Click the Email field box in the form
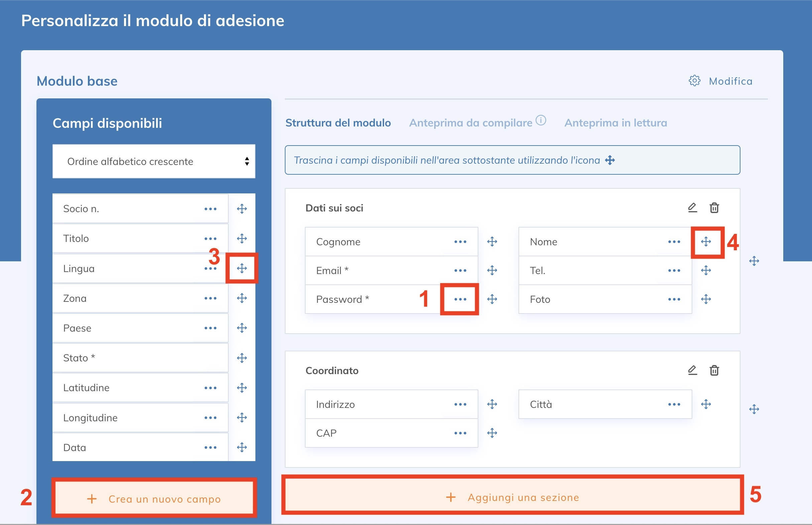 (x=375, y=271)
